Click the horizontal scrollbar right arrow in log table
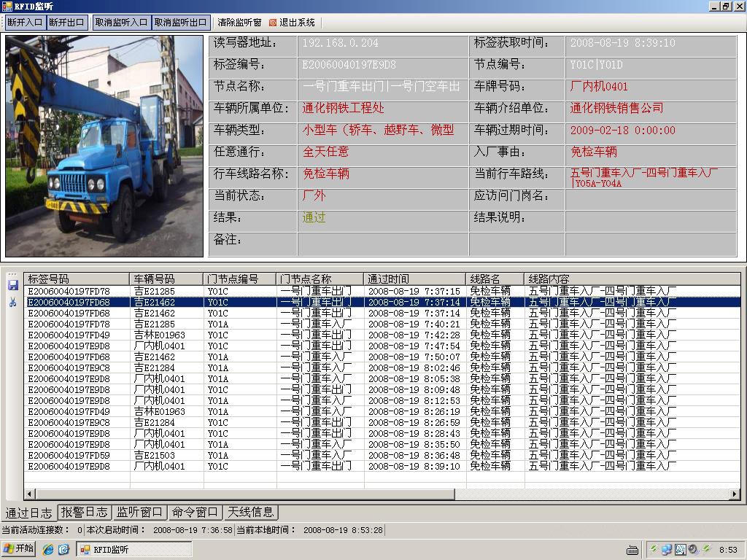This screenshot has width=747, height=560. [734, 494]
